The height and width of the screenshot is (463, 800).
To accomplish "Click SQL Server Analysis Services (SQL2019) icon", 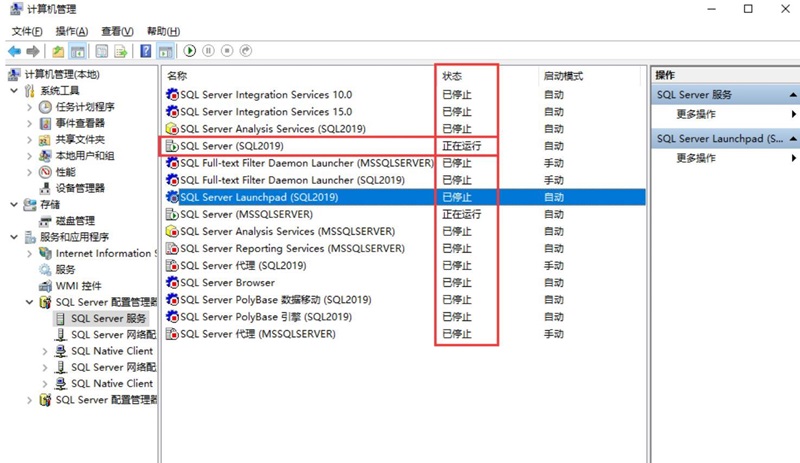I will (x=172, y=129).
